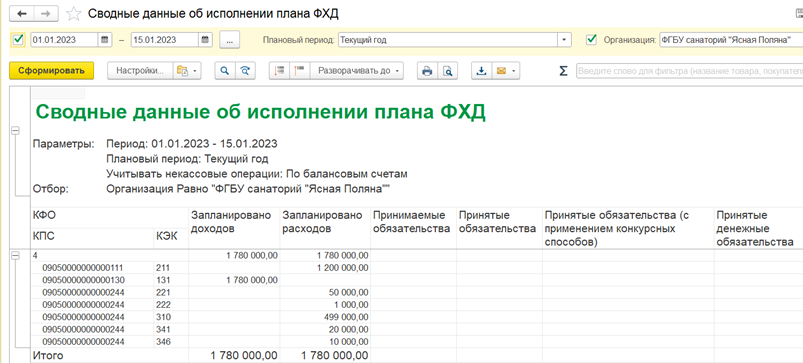Select the 20 000,00 expense cell
The height and width of the screenshot is (363, 803).
point(325,329)
